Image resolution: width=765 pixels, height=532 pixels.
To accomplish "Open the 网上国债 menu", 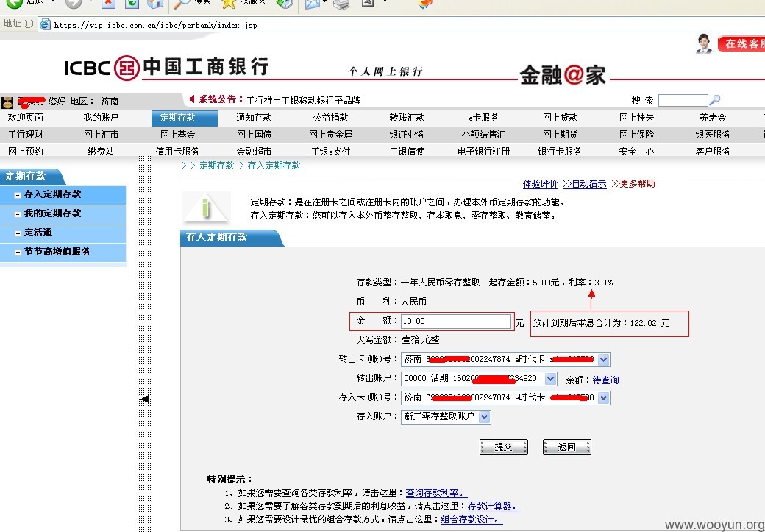I will 255,134.
